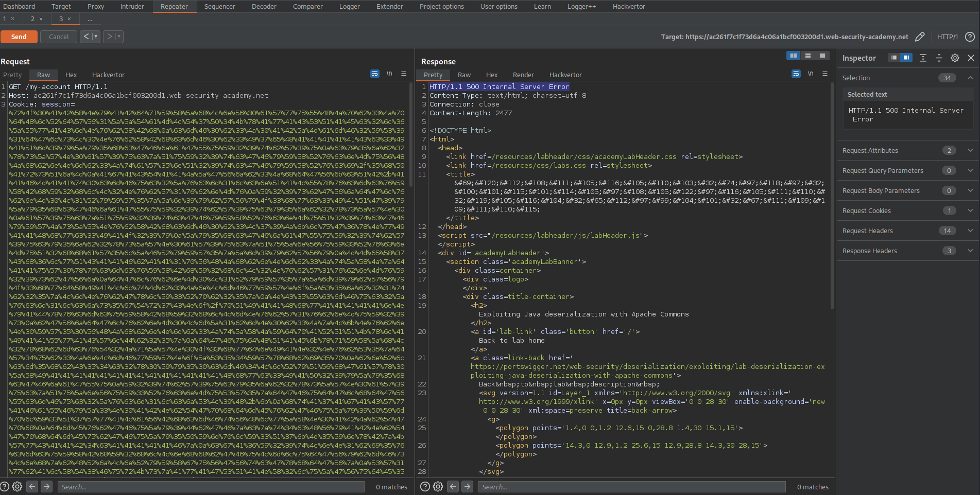Expand Request Body Parameters section
The width and height of the screenshot is (980, 495).
[x=970, y=190]
